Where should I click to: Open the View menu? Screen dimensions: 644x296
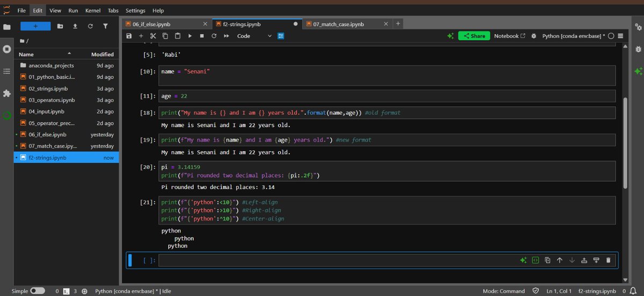[55, 10]
